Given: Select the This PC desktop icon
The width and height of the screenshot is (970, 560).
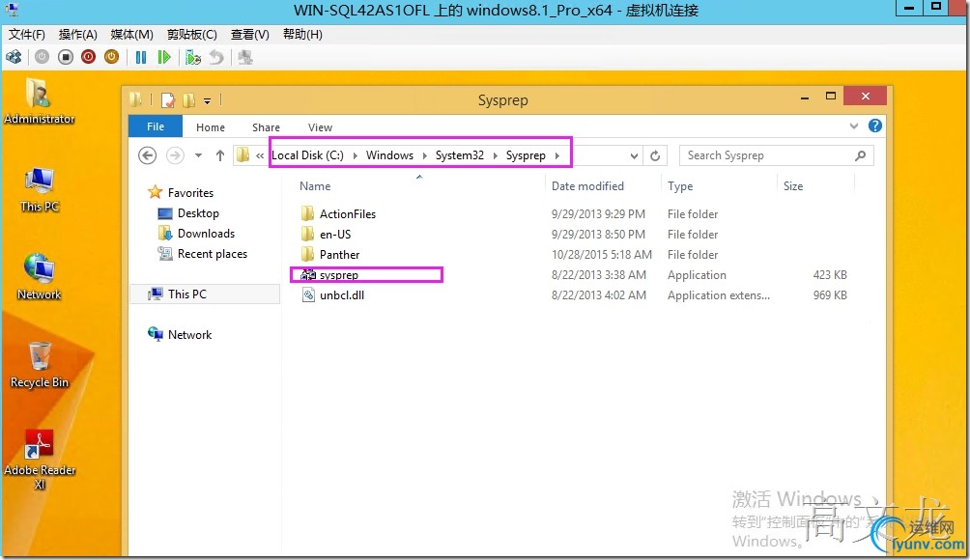Looking at the screenshot, I should [x=39, y=190].
